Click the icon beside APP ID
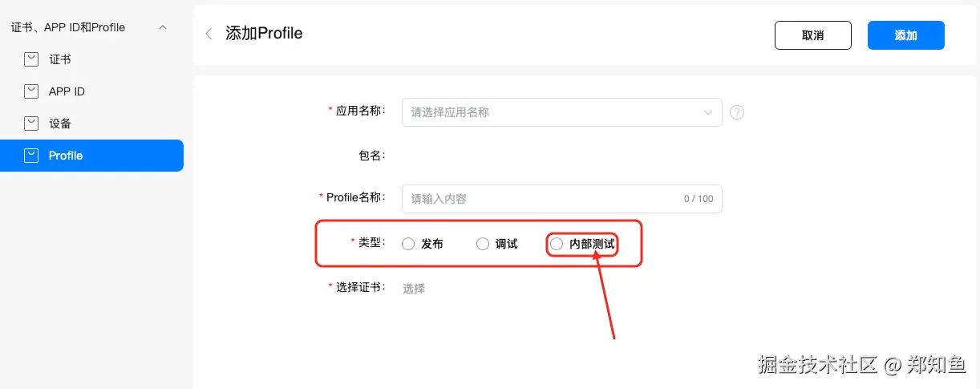 click(x=31, y=91)
